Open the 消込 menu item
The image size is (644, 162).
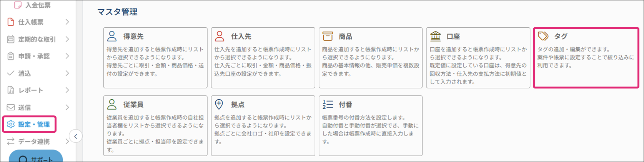tap(25, 73)
